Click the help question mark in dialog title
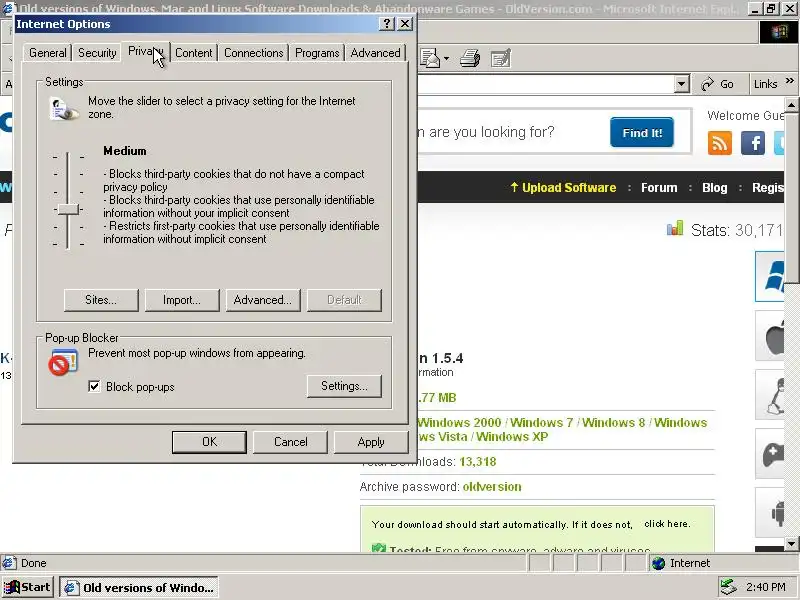This screenshot has width=800, height=600. (387, 23)
